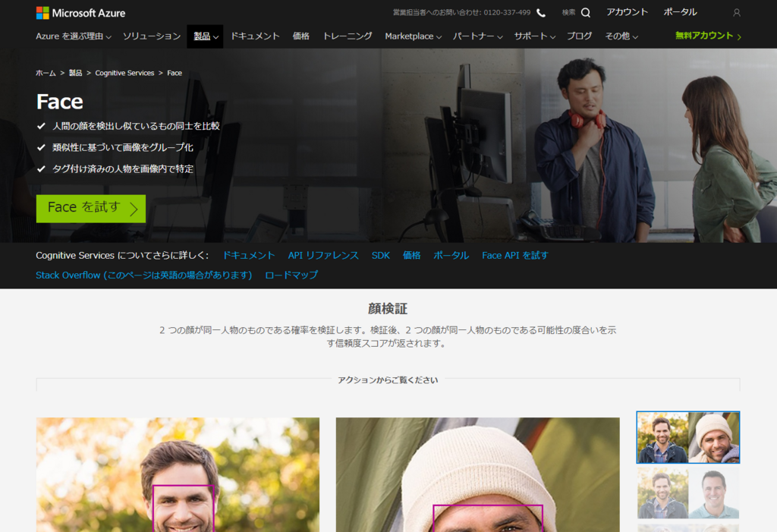Open ブログ in navigation bar
The width and height of the screenshot is (777, 532).
click(x=579, y=36)
